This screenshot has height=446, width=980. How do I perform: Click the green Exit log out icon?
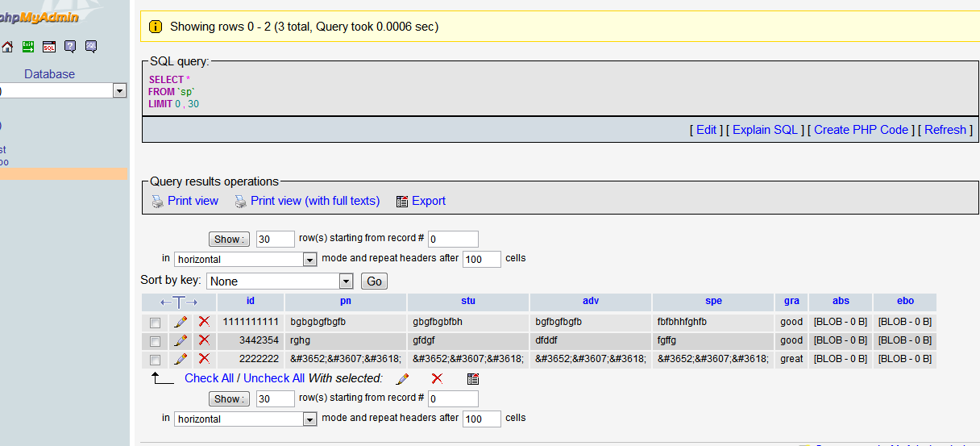28,47
